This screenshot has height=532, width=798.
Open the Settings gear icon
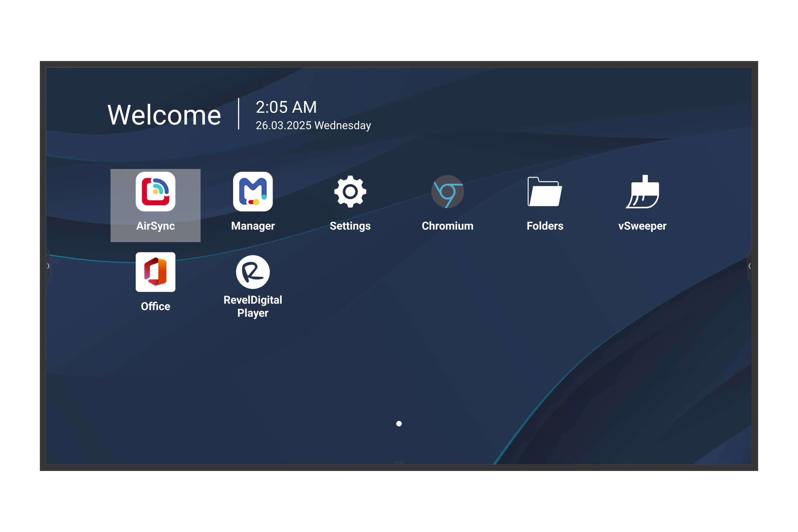350,192
